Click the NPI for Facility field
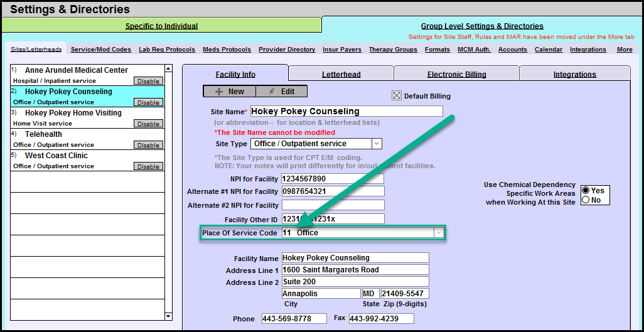This screenshot has height=332, width=644. (332, 179)
